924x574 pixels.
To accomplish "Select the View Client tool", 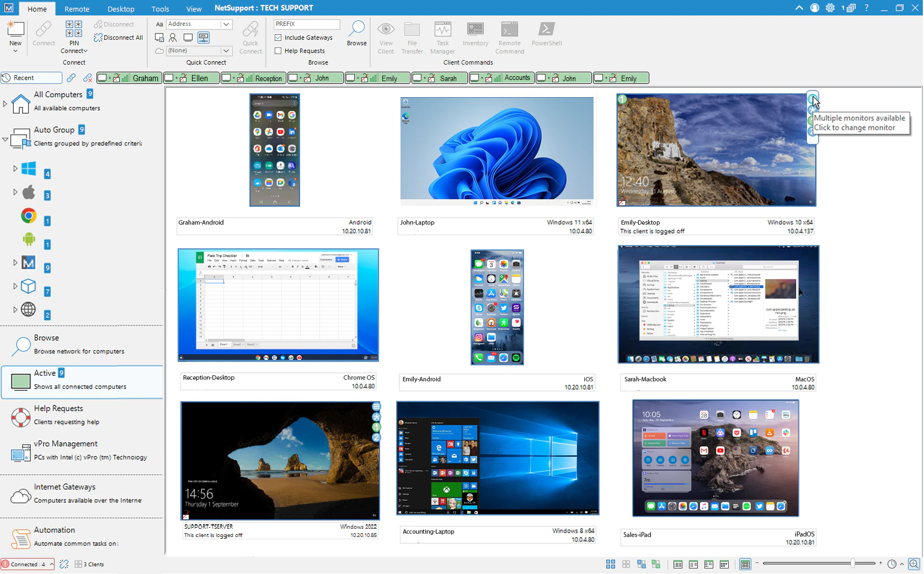I will (386, 36).
